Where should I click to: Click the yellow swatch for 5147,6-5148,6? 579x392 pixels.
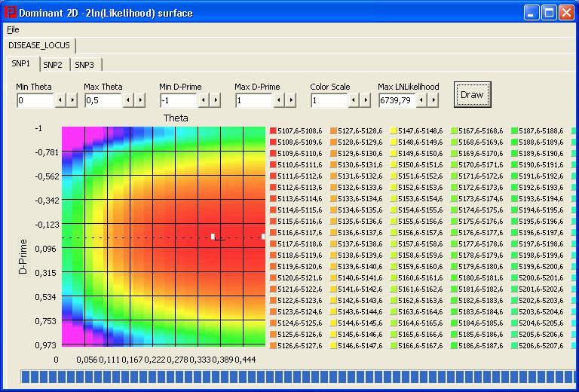pyautogui.click(x=394, y=130)
